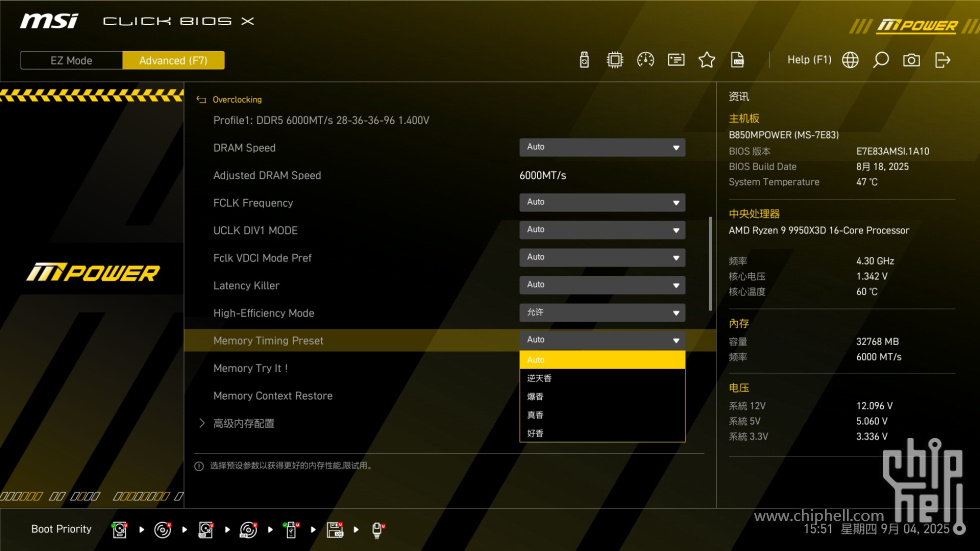980x551 pixels.
Task: Open the DRAM Speed dropdown
Action: pyautogui.click(x=602, y=147)
